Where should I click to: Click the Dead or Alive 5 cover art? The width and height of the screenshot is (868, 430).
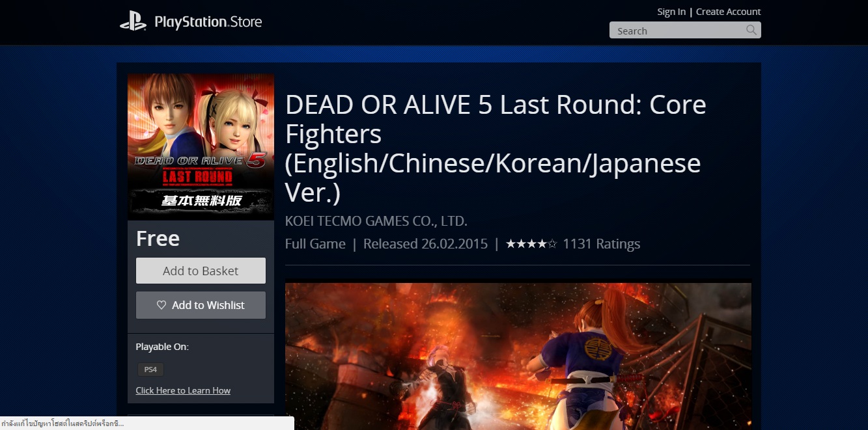click(x=201, y=146)
